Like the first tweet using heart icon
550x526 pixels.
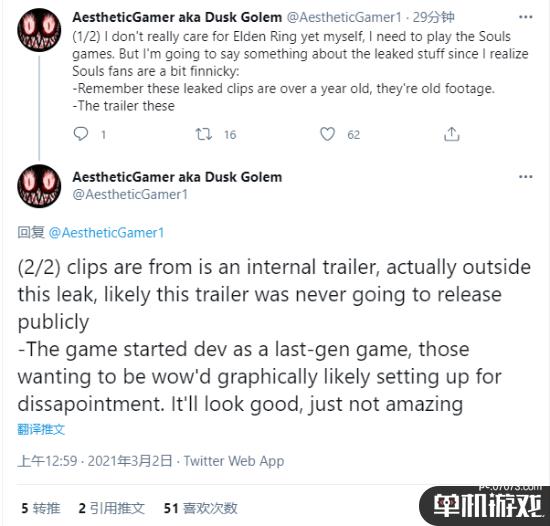coord(327,134)
